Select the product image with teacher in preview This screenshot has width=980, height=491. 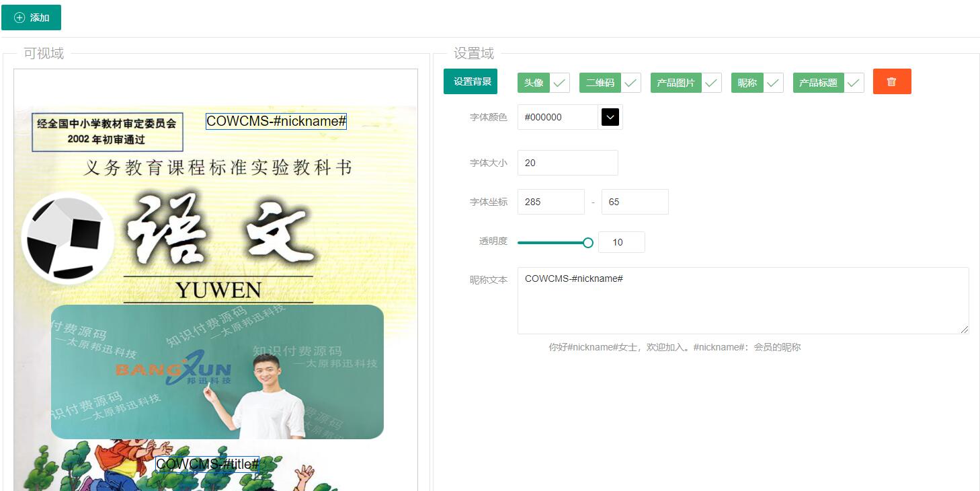(217, 372)
